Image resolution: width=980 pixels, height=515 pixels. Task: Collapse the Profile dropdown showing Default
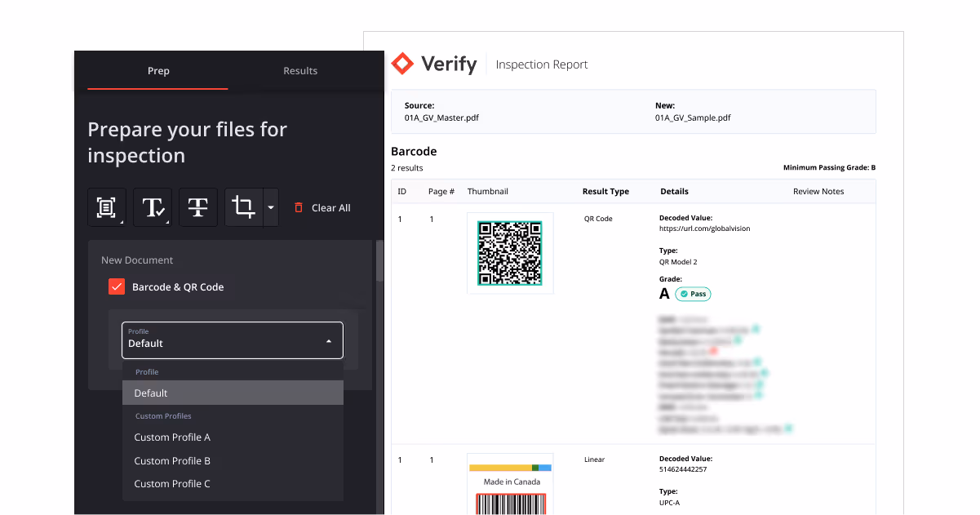click(x=233, y=340)
